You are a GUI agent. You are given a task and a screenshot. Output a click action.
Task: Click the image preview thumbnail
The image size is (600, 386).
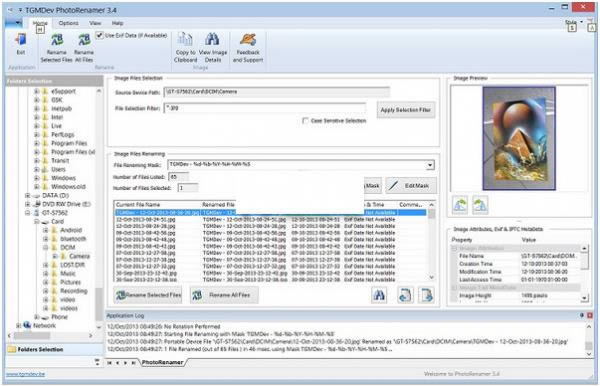[x=519, y=138]
